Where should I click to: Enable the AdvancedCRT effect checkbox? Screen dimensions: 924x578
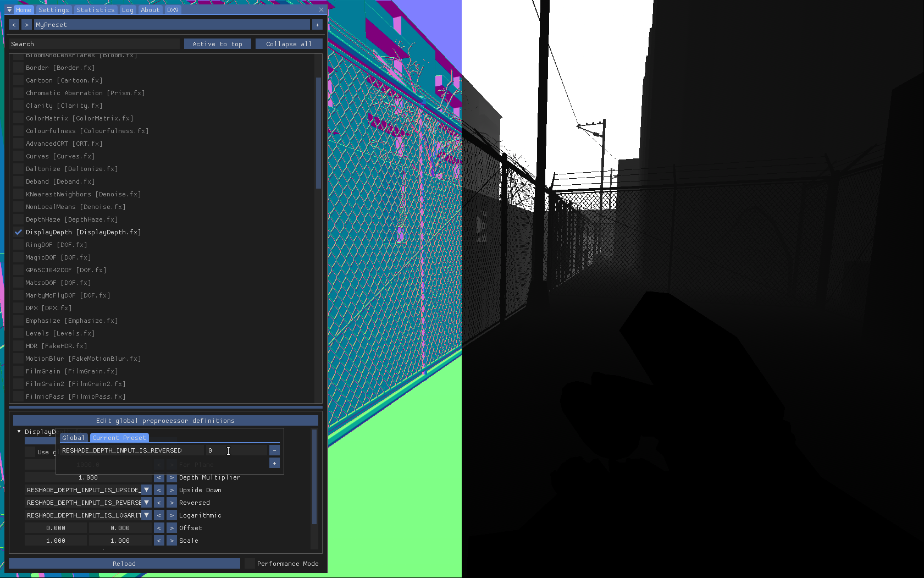click(x=18, y=144)
